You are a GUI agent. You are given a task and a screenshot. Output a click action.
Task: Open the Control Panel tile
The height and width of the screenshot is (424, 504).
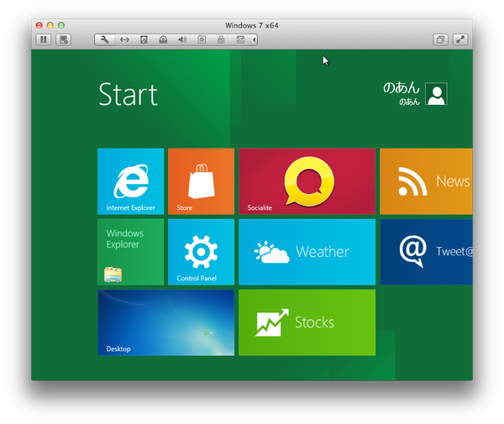point(202,252)
